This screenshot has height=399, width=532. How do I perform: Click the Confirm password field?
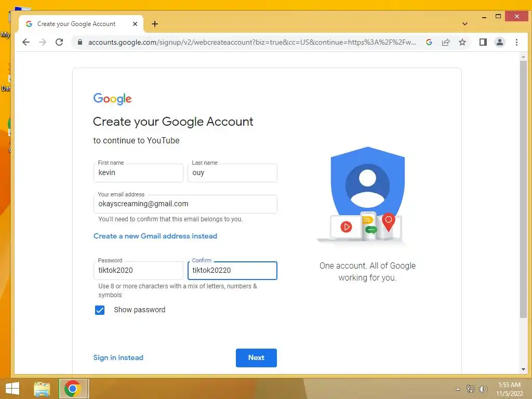(232, 270)
